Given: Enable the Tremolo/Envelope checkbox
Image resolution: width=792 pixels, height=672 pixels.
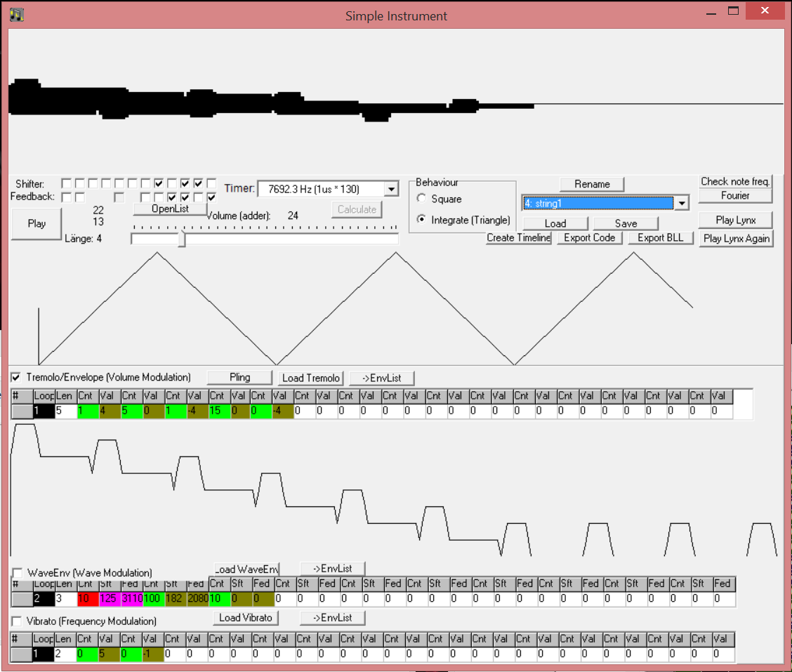Looking at the screenshot, I should [17, 378].
